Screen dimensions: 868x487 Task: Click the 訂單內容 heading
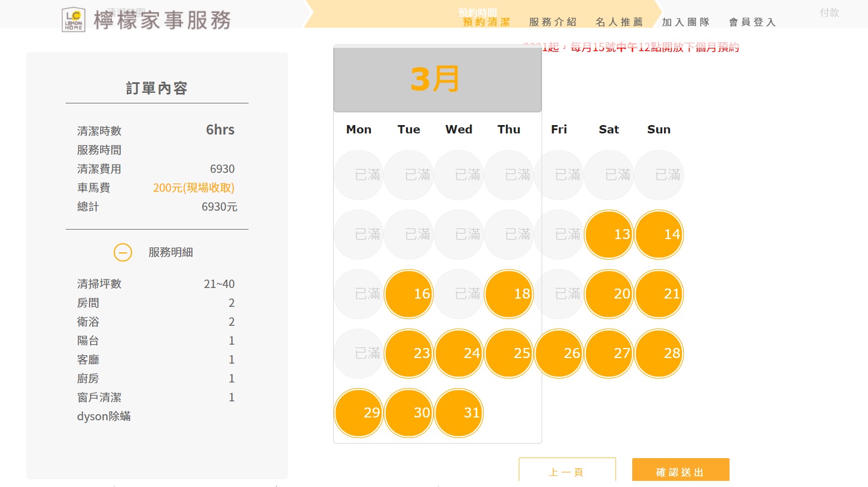(157, 88)
